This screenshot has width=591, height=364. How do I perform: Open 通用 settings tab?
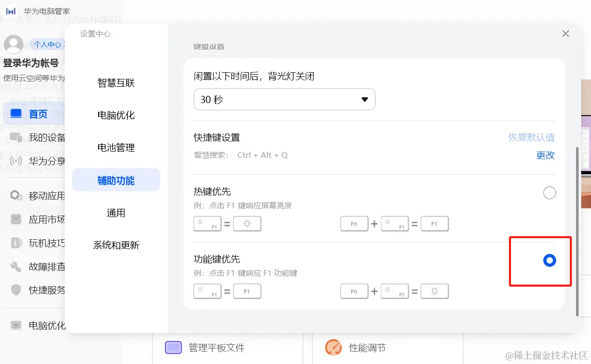[x=116, y=213]
